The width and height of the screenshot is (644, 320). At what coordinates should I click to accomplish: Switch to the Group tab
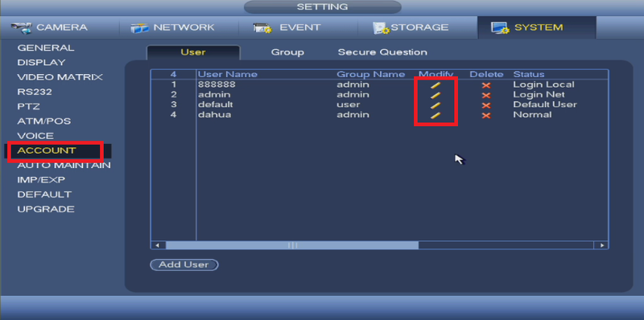(287, 52)
